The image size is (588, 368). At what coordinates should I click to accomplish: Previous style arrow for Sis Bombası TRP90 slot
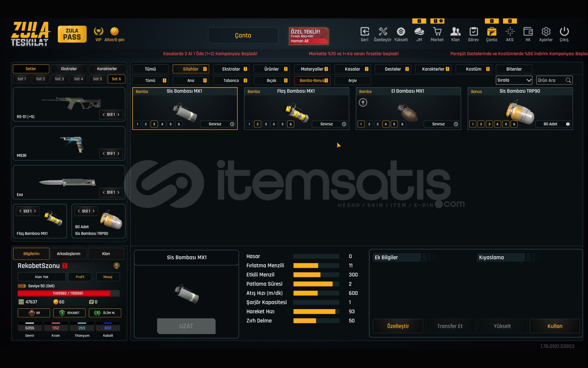[x=79, y=211]
